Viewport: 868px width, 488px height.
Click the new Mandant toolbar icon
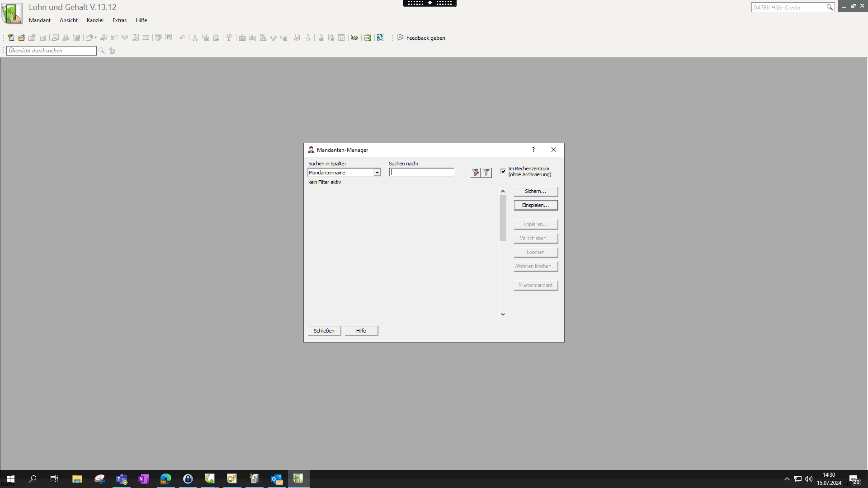(11, 38)
